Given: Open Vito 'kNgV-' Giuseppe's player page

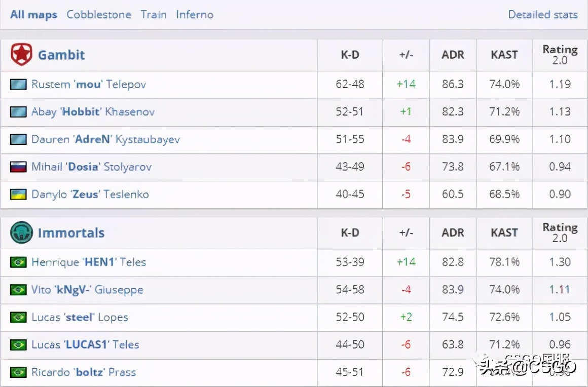Looking at the screenshot, I should tap(87, 290).
